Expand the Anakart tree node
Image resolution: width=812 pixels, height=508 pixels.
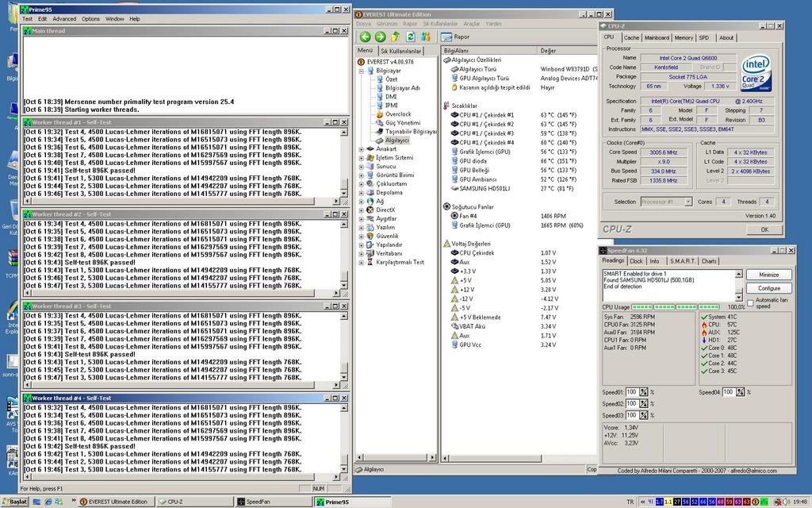362,149
